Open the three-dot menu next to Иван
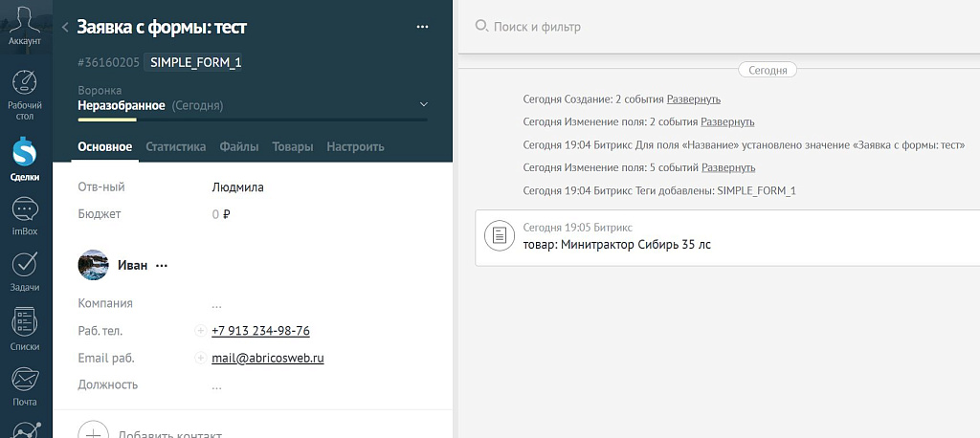The image size is (980, 438). tap(161, 265)
